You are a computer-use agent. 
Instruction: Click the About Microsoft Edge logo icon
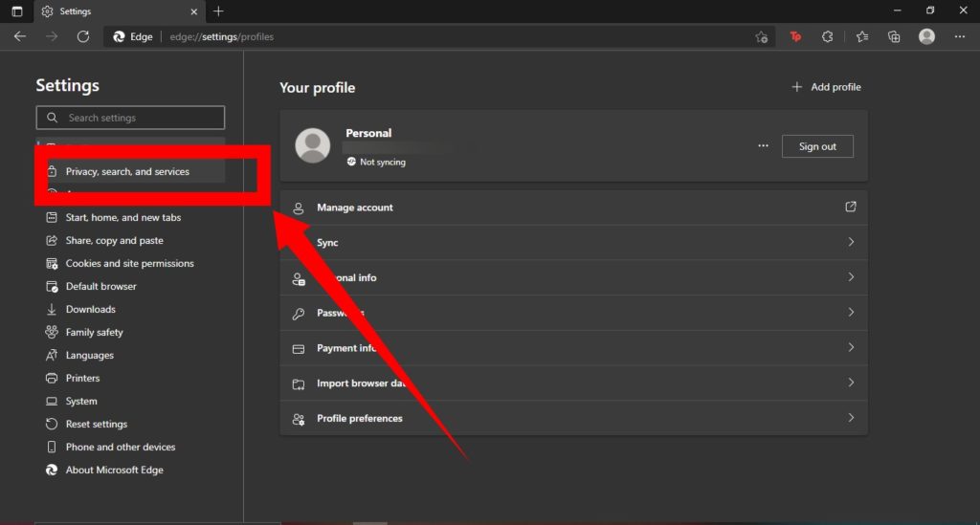52,470
